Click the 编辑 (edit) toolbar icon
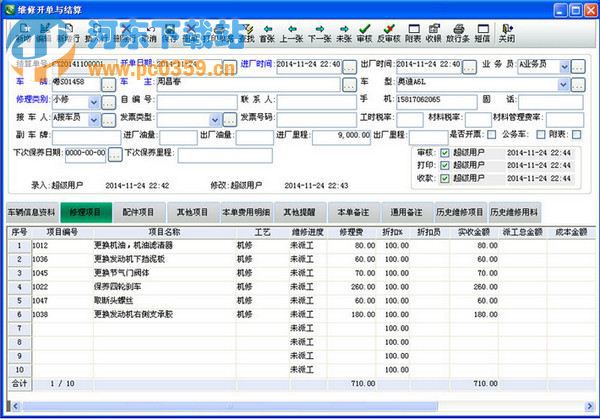This screenshot has width=600, height=419. click(x=44, y=33)
